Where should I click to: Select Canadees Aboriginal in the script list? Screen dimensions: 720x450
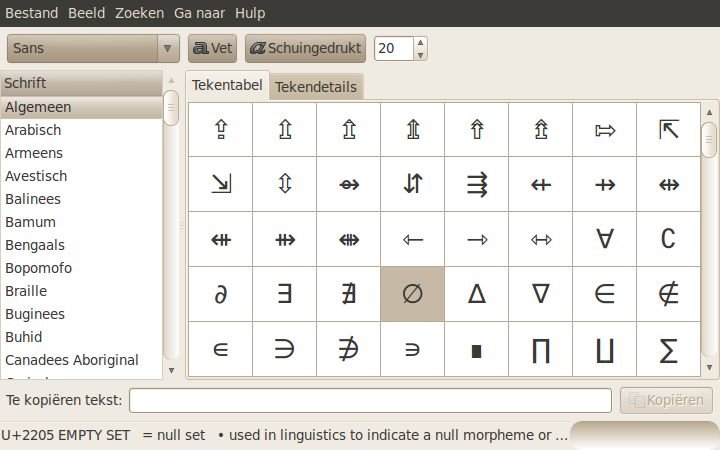pos(81,360)
